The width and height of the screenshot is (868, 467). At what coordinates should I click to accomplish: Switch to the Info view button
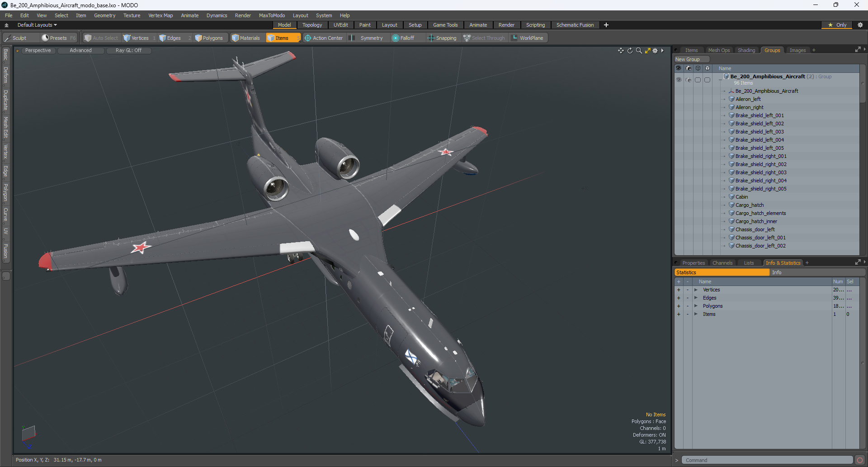817,272
